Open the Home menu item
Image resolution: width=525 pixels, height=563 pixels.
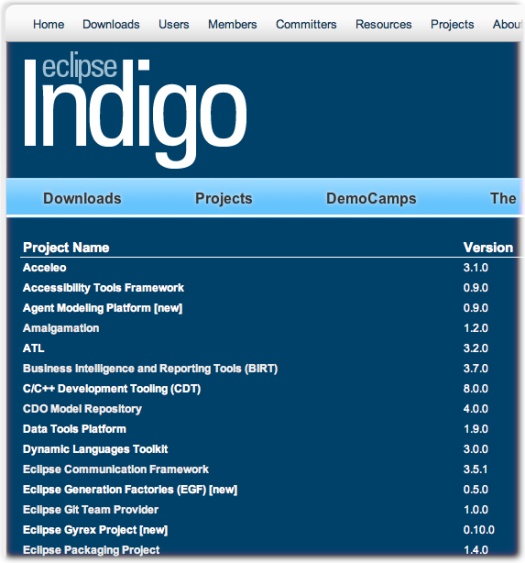click(x=48, y=24)
